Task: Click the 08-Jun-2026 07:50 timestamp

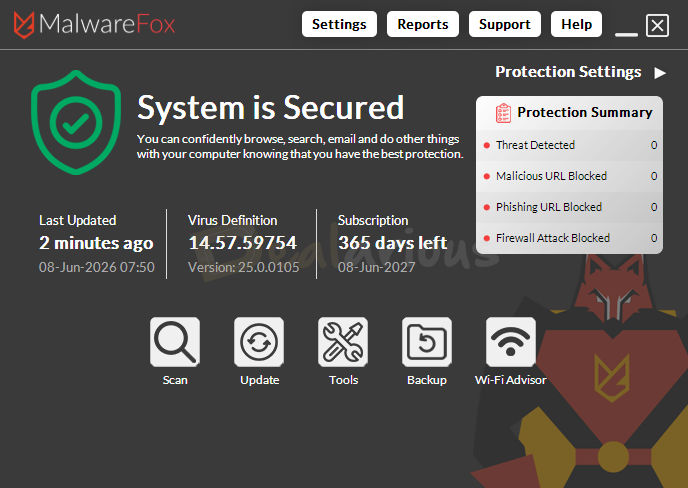Action: click(97, 267)
